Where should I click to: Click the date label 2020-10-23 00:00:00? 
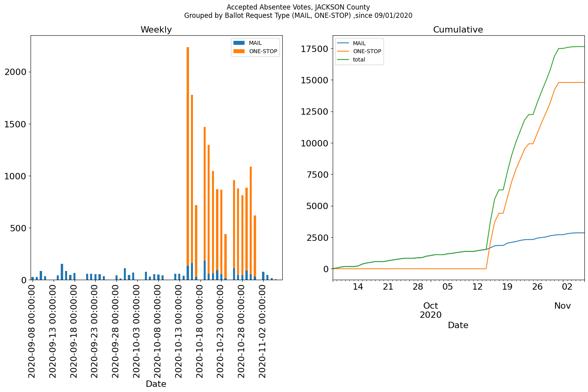pos(222,331)
